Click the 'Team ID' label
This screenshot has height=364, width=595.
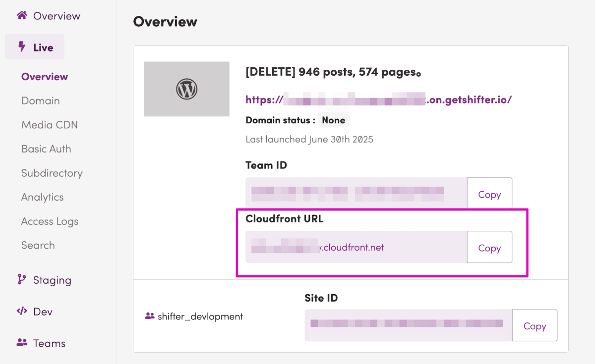point(266,165)
